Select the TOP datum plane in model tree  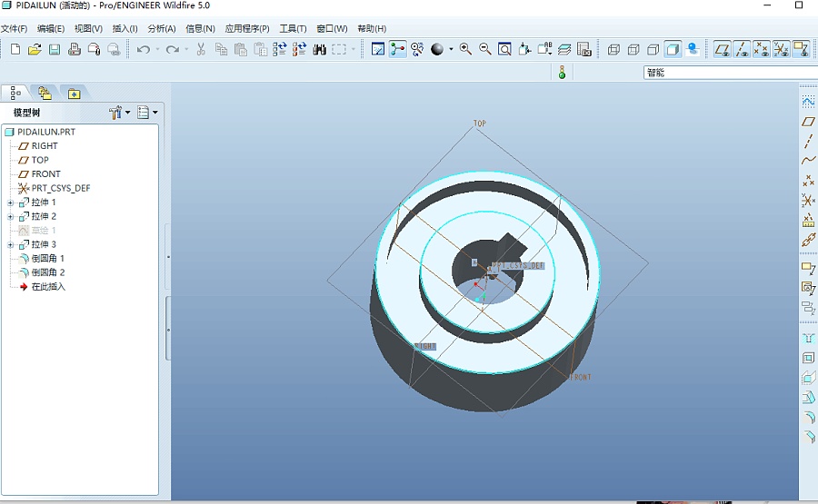click(x=34, y=160)
